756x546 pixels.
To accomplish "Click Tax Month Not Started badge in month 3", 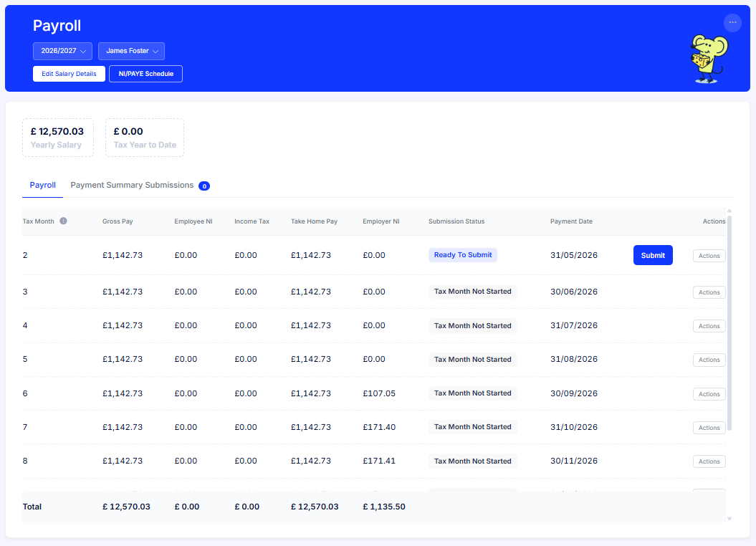I will (472, 292).
